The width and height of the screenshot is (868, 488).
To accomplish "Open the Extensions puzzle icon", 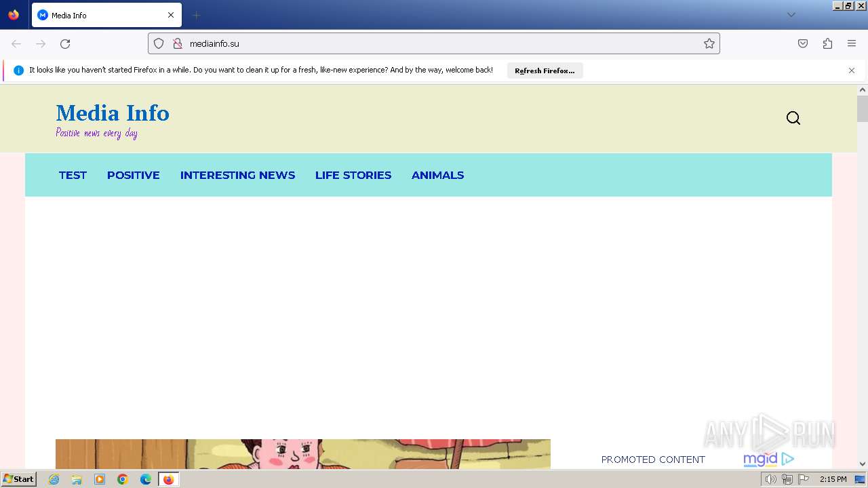I will point(827,43).
